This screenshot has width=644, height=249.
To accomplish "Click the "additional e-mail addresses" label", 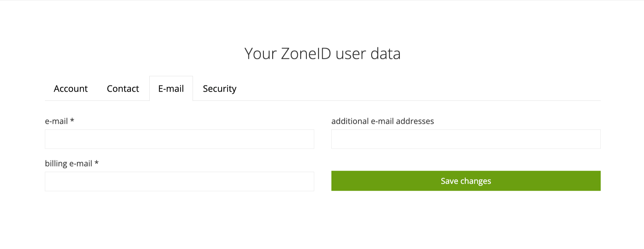I will (383, 121).
